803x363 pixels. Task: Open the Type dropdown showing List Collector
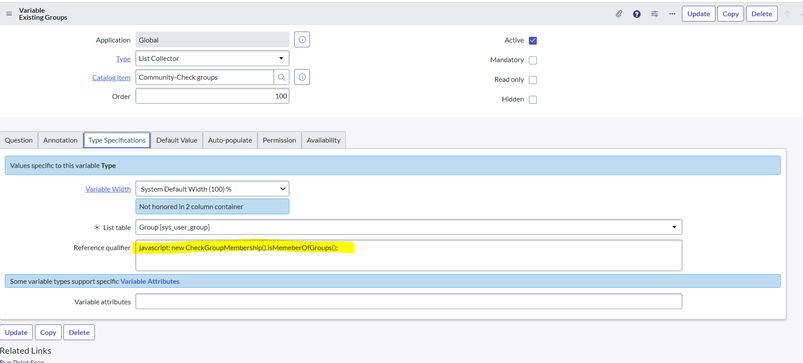tap(212, 58)
